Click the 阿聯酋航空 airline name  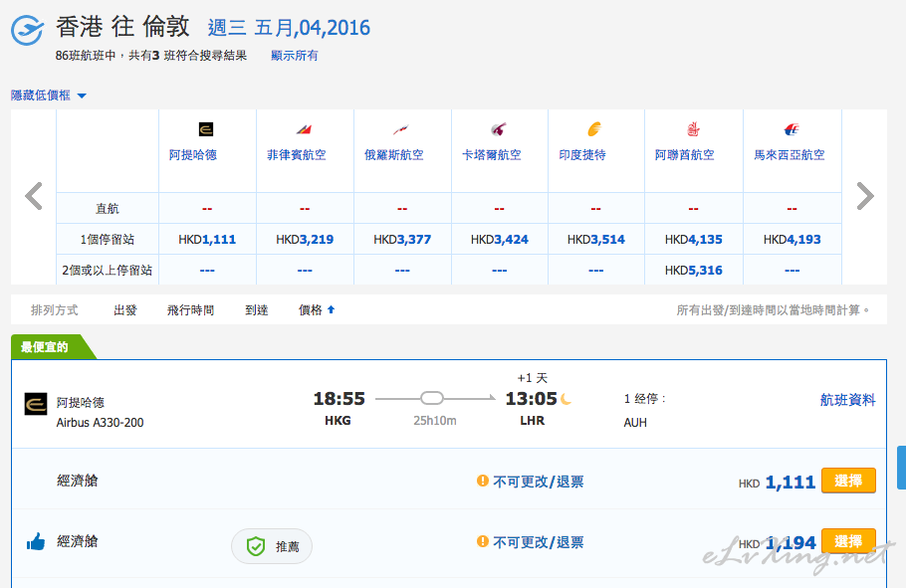[685, 155]
